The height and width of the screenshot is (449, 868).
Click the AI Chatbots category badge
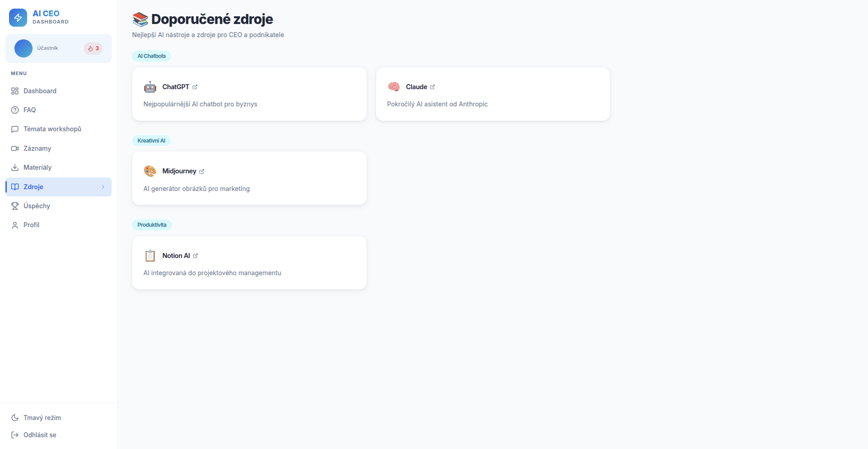pyautogui.click(x=151, y=56)
